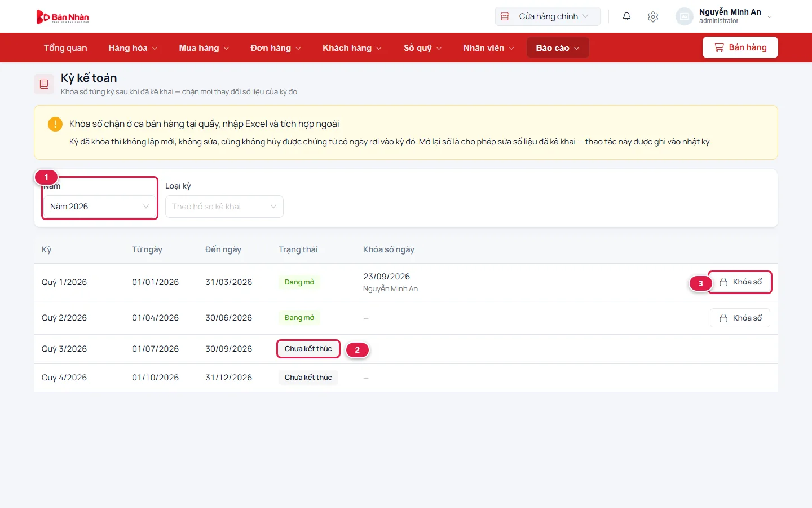Image resolution: width=812 pixels, height=508 pixels.
Task: Click the Đang mở status of Quý 2/2026
Action: tap(299, 318)
